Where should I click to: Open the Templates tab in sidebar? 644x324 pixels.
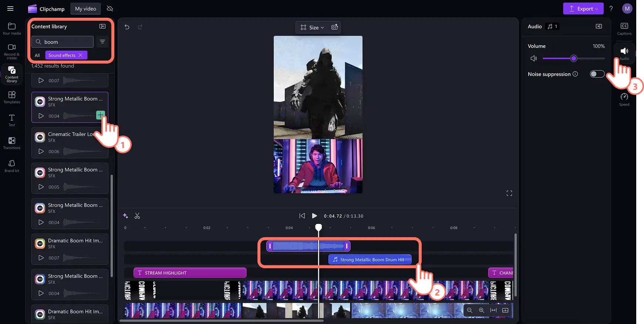pos(12,97)
